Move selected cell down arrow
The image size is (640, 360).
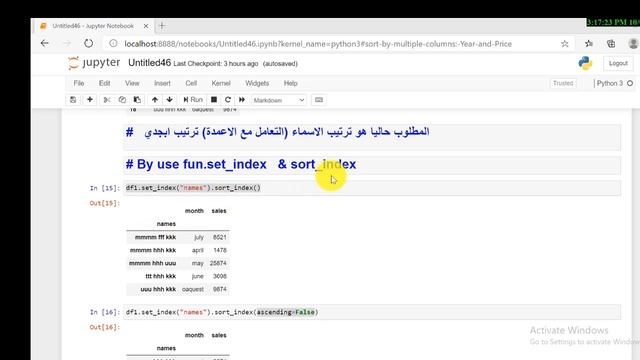(x=169, y=100)
